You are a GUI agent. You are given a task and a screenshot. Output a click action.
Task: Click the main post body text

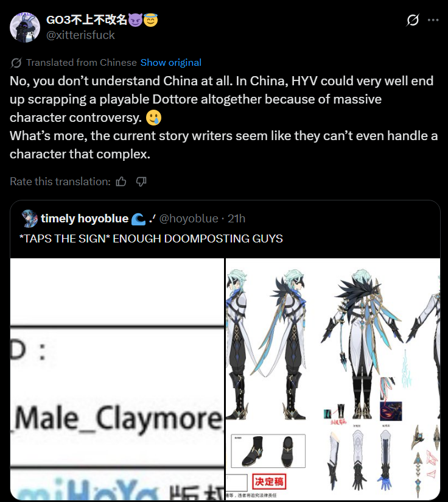tap(223, 117)
